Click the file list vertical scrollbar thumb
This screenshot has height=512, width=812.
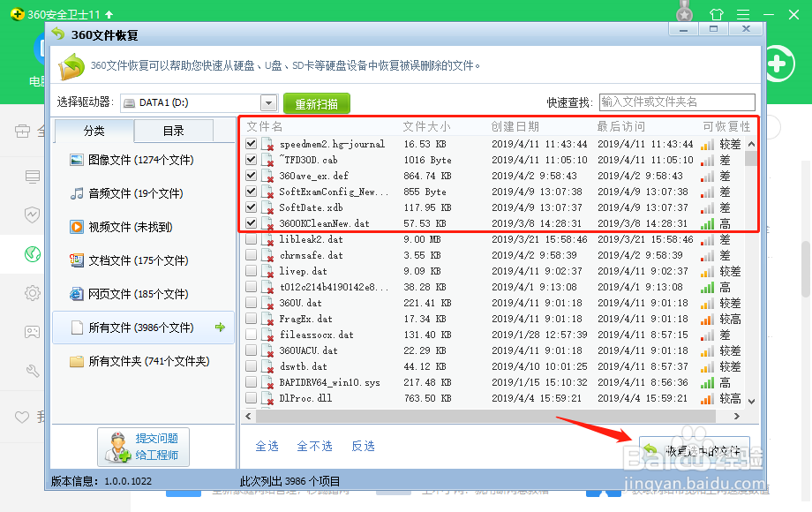coord(751,158)
